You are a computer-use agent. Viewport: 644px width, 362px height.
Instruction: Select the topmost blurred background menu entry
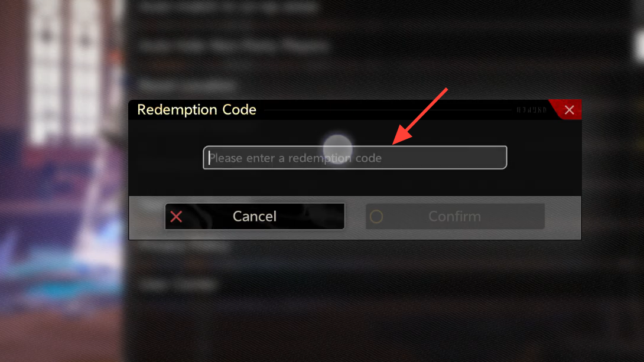[x=229, y=6]
